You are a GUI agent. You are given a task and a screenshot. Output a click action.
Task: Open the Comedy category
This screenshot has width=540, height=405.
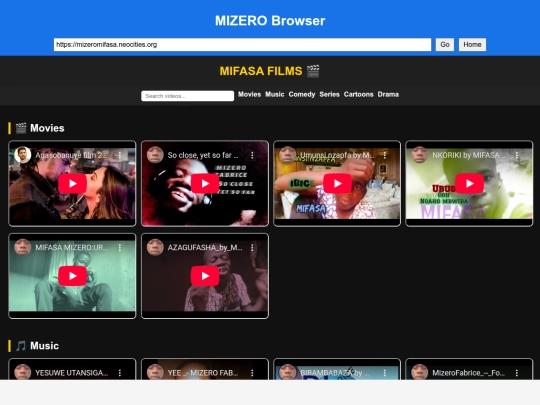tap(302, 94)
